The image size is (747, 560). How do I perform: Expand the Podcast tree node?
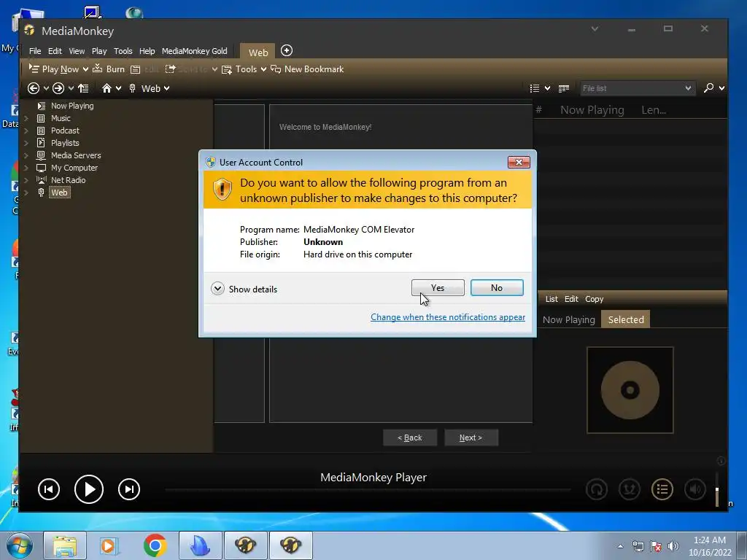tap(26, 131)
